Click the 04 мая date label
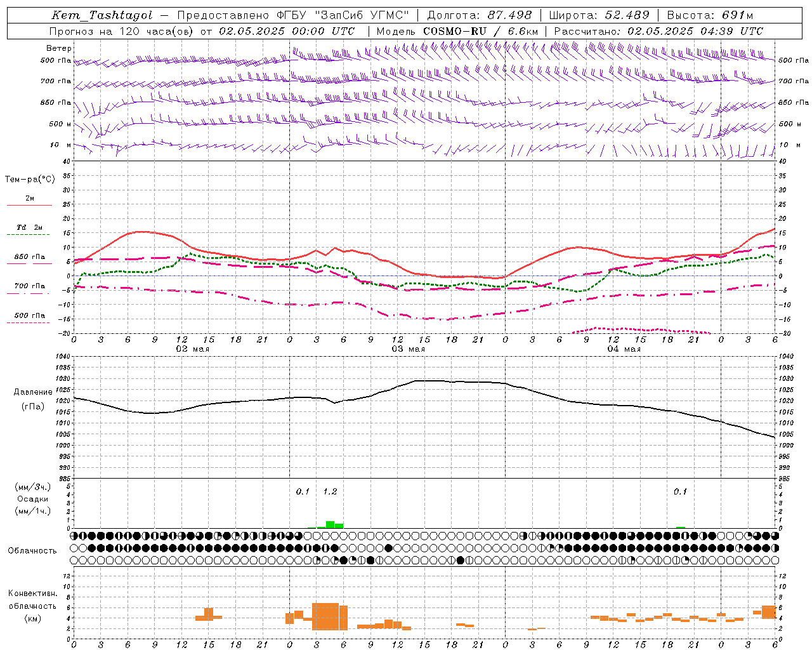The height and width of the screenshot is (650, 812). point(624,349)
